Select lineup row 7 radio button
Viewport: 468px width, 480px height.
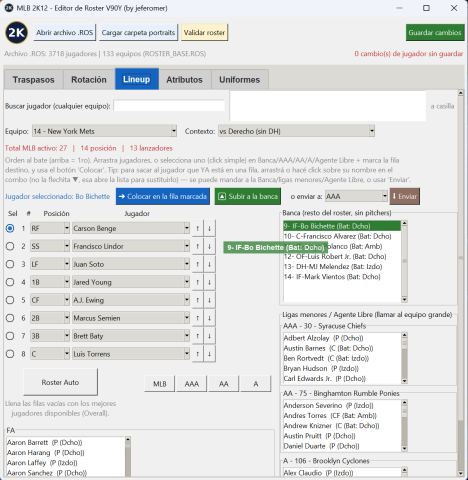pos(10,336)
